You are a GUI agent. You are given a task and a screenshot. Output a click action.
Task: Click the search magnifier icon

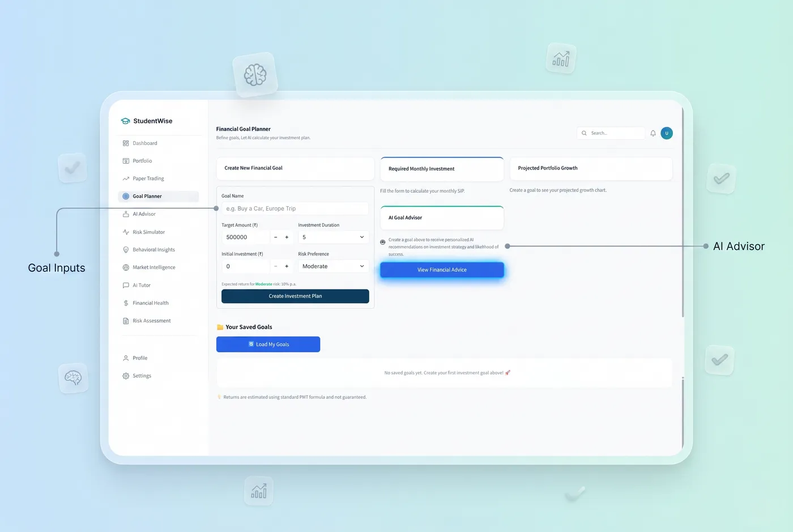coord(584,133)
